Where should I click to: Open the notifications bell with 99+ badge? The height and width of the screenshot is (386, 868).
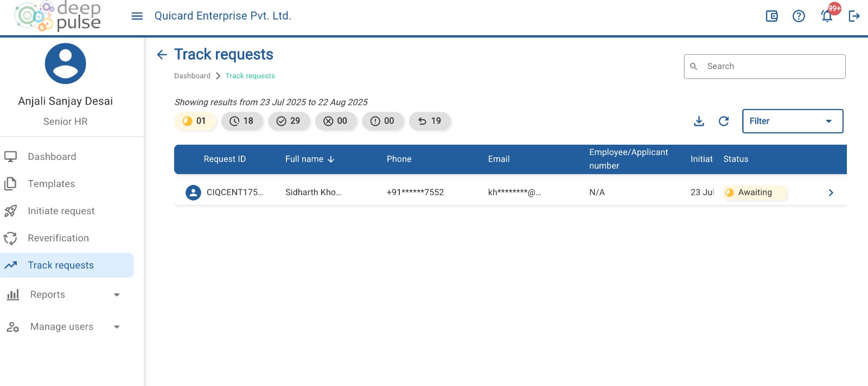click(x=827, y=16)
